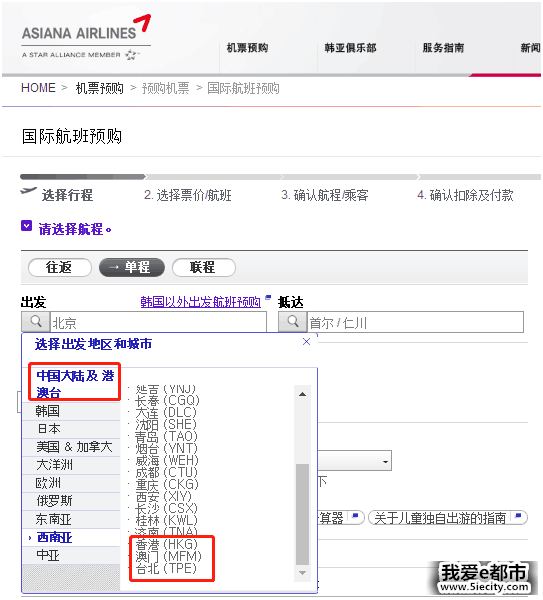Expand the 西南亚 region in list
Image resolution: width=543 pixels, height=600 pixels.
point(54,538)
